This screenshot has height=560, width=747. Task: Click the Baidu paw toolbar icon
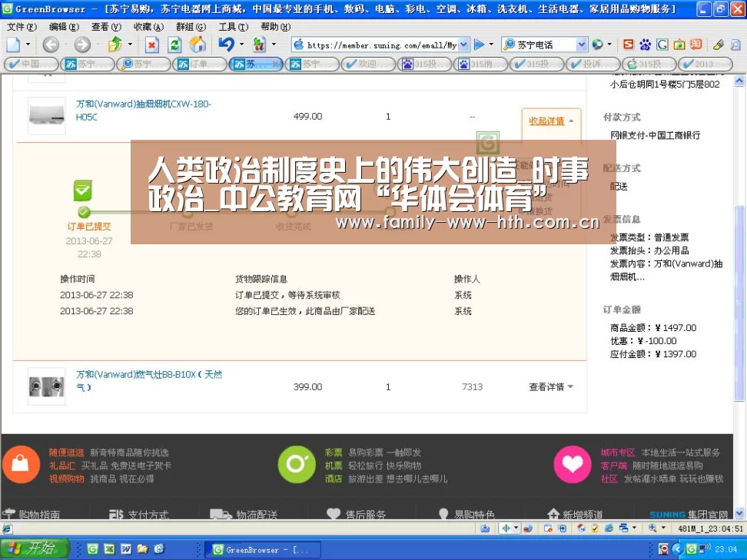coord(645,45)
